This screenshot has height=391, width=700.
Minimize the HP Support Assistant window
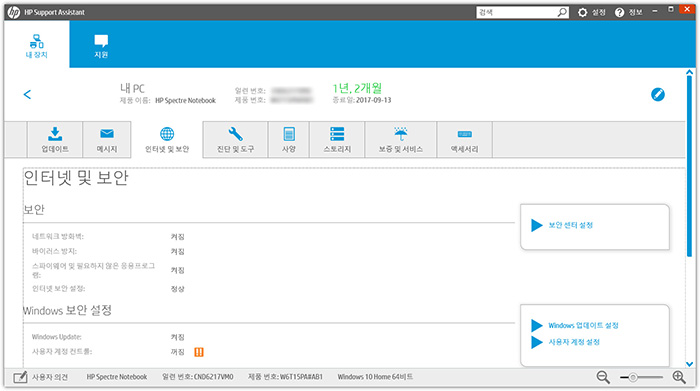pyautogui.click(x=655, y=11)
